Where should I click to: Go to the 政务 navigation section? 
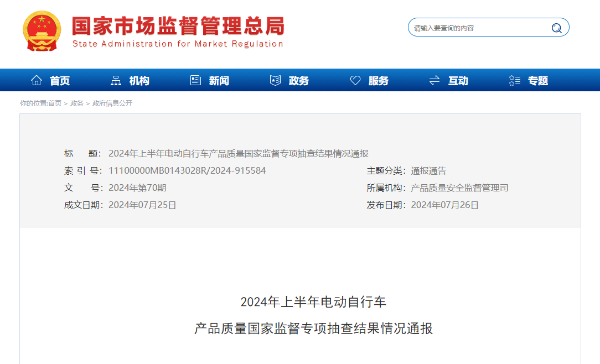pos(299,81)
